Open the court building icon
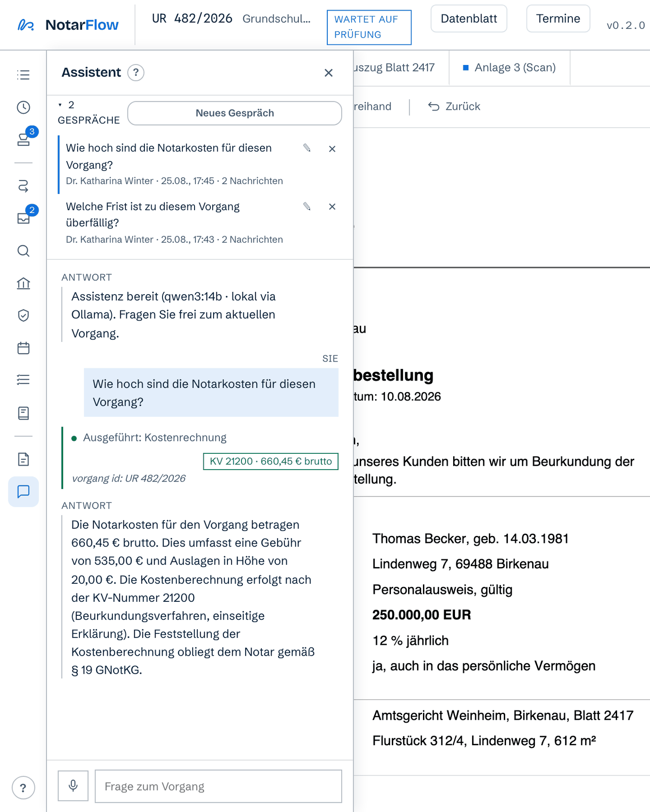 tap(23, 283)
